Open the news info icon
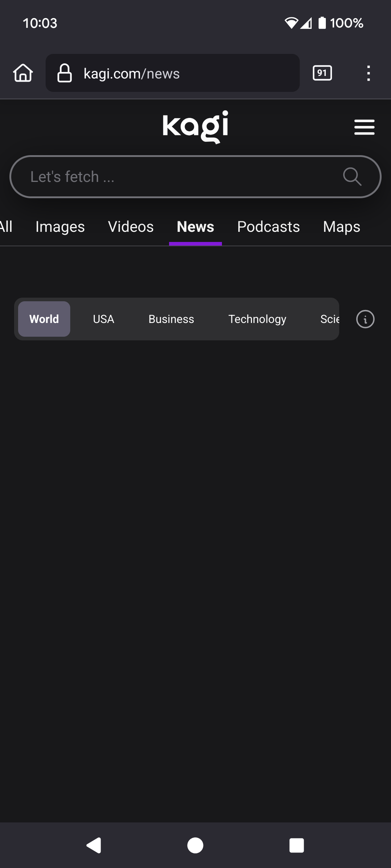Viewport: 391px width, 868px height. [365, 319]
